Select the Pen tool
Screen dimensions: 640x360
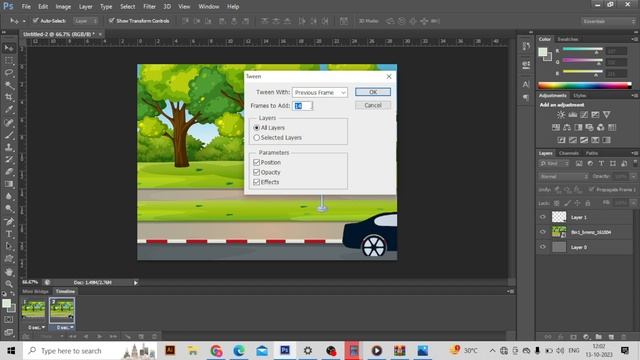[x=9, y=222]
